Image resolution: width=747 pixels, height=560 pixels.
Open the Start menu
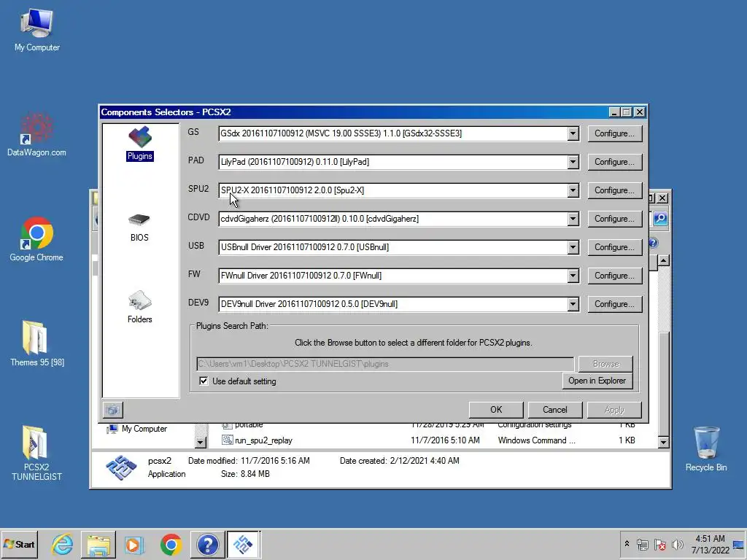20,544
